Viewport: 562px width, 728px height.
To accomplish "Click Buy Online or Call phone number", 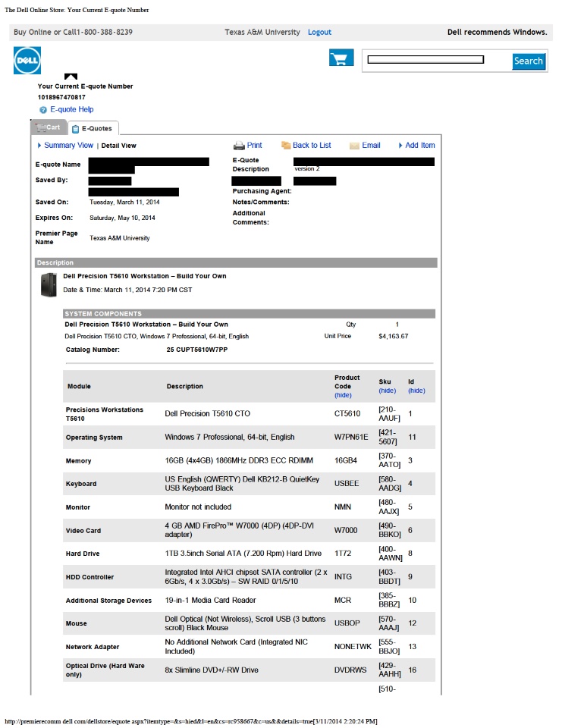I will point(73,32).
